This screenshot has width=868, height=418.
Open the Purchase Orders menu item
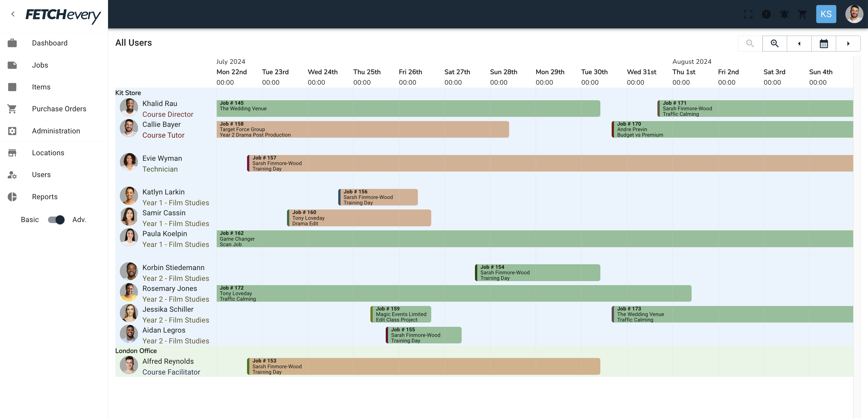point(59,109)
